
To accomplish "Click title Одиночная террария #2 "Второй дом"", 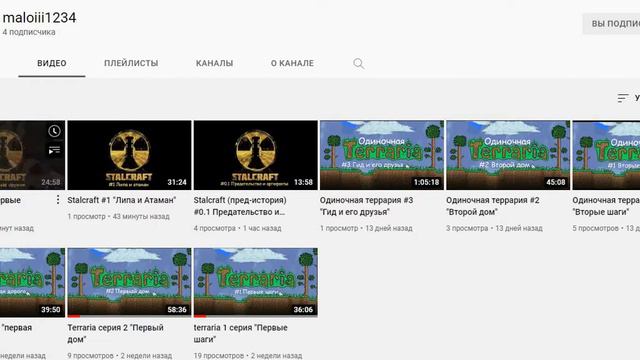I will 493,206.
